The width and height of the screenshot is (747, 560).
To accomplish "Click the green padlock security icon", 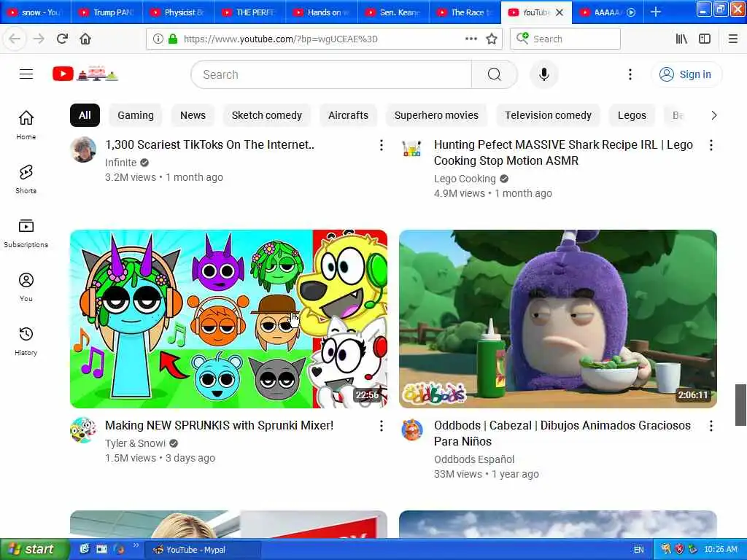I will click(172, 39).
